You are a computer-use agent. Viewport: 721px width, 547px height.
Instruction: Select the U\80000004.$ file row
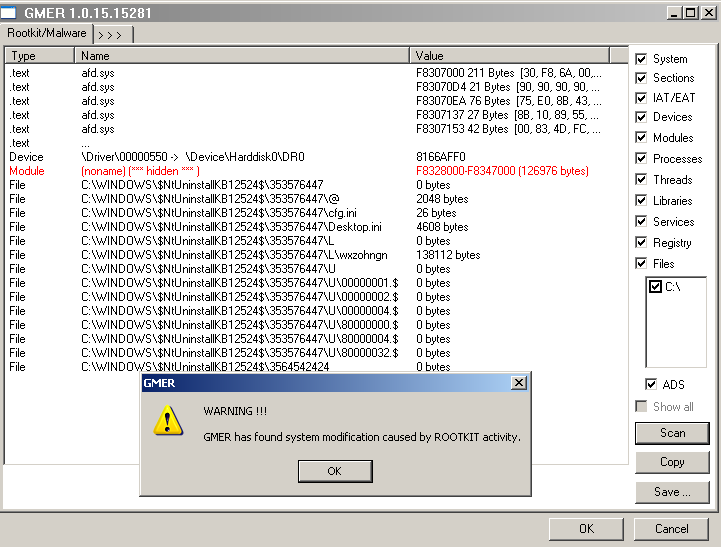click(316, 339)
